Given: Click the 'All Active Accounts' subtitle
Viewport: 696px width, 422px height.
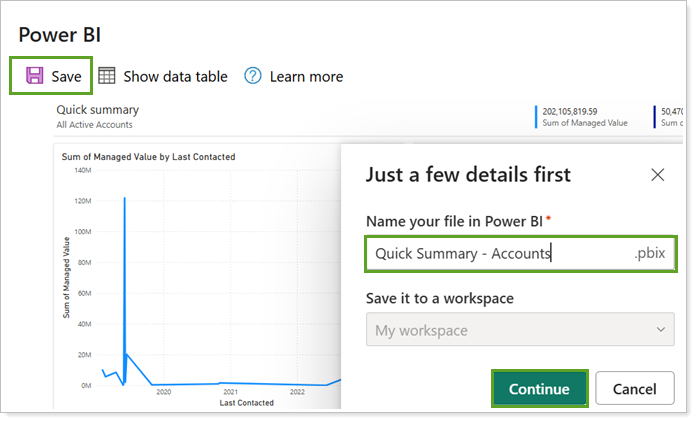Looking at the screenshot, I should (x=94, y=125).
